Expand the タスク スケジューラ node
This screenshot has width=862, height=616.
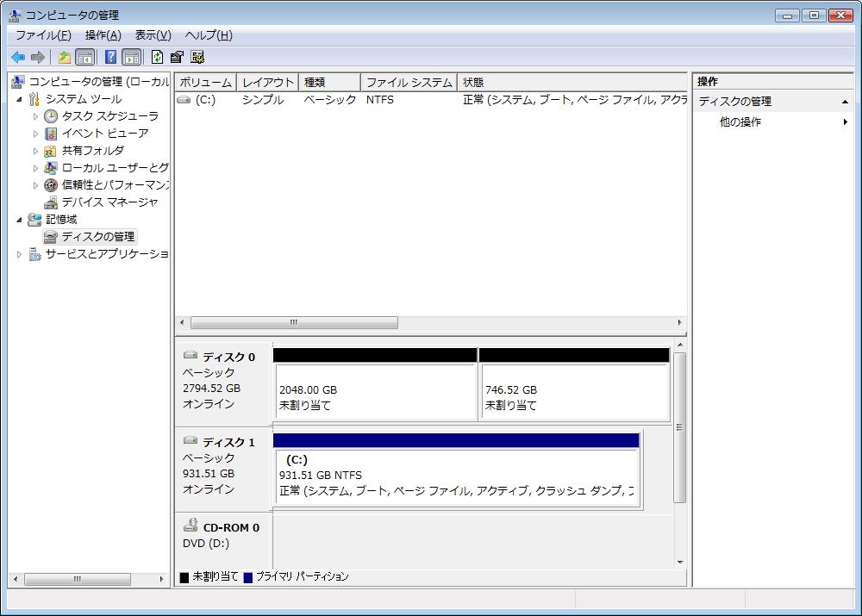pos(35,116)
